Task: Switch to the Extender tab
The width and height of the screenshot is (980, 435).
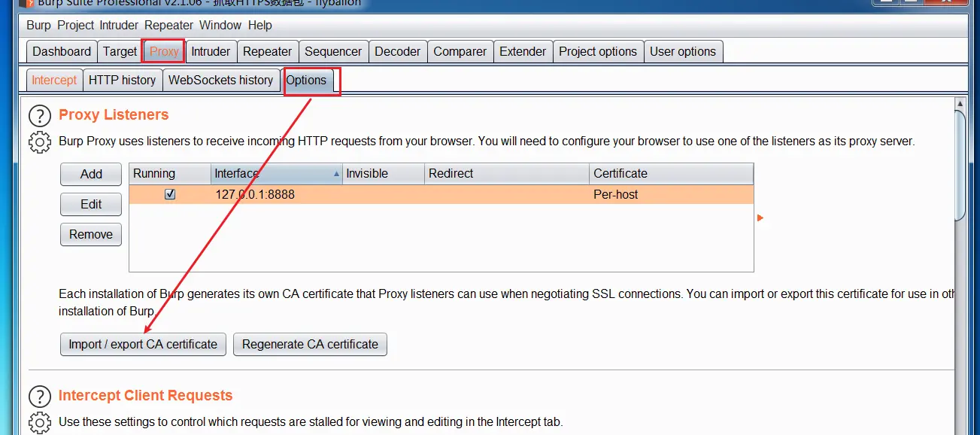Action: (x=523, y=51)
